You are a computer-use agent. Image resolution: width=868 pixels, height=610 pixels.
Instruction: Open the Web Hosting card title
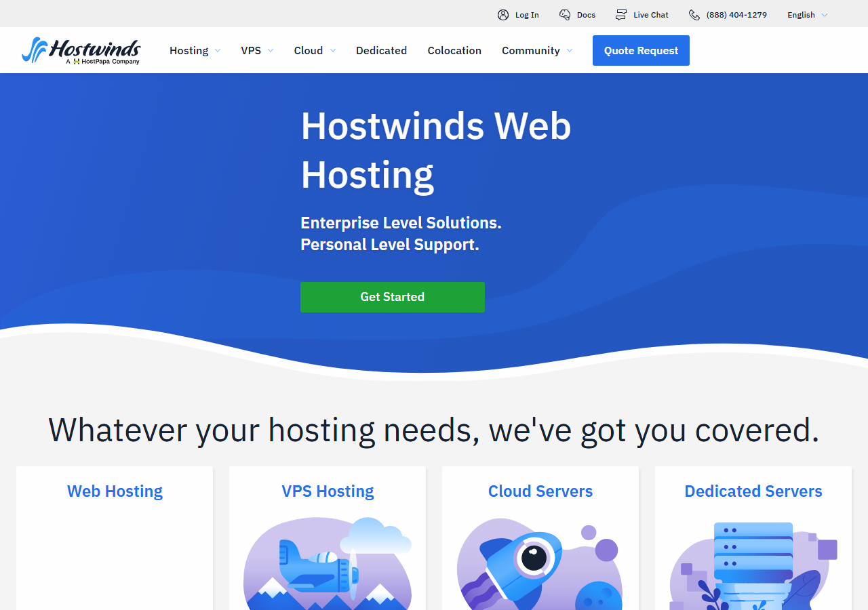point(115,491)
